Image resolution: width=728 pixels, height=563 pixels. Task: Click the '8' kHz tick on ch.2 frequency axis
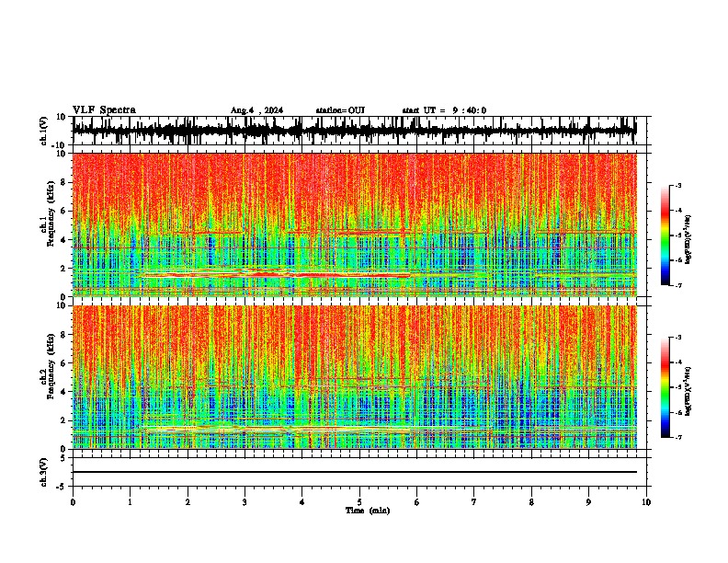click(x=63, y=335)
